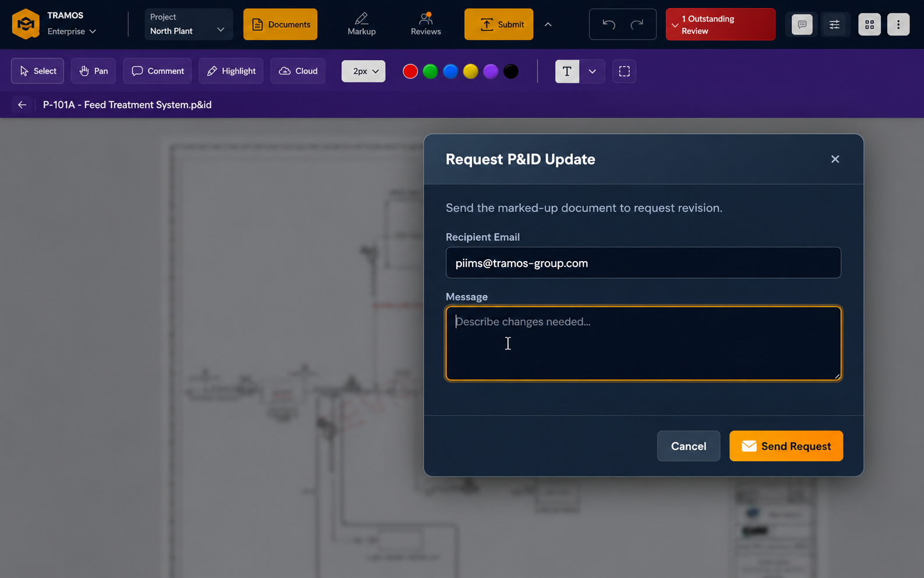924x578 pixels.
Task: Open the settings sliders icon
Action: (x=834, y=24)
